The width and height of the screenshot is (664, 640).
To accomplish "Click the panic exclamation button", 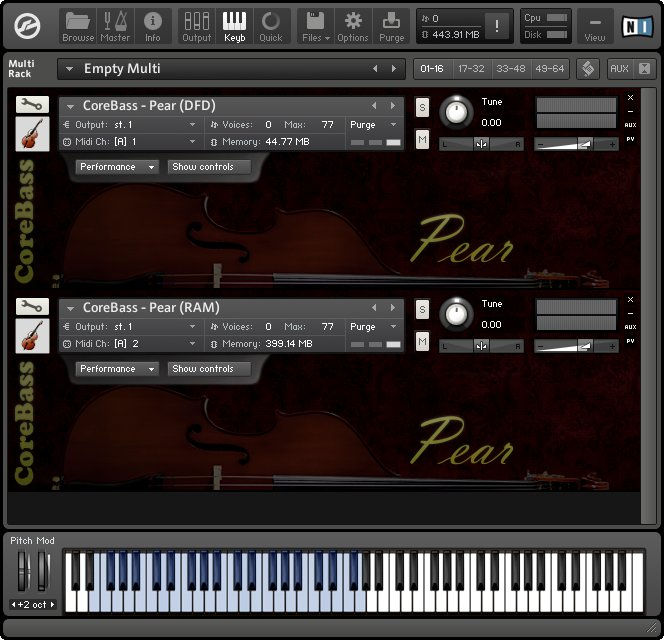I will (496, 26).
